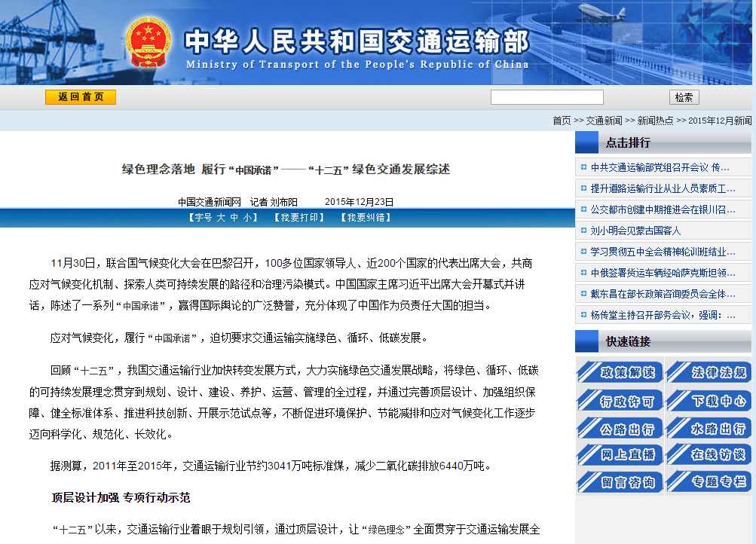
Task: Open news 戴东昌在部长政策咨询委员会全体
Action: point(663,294)
